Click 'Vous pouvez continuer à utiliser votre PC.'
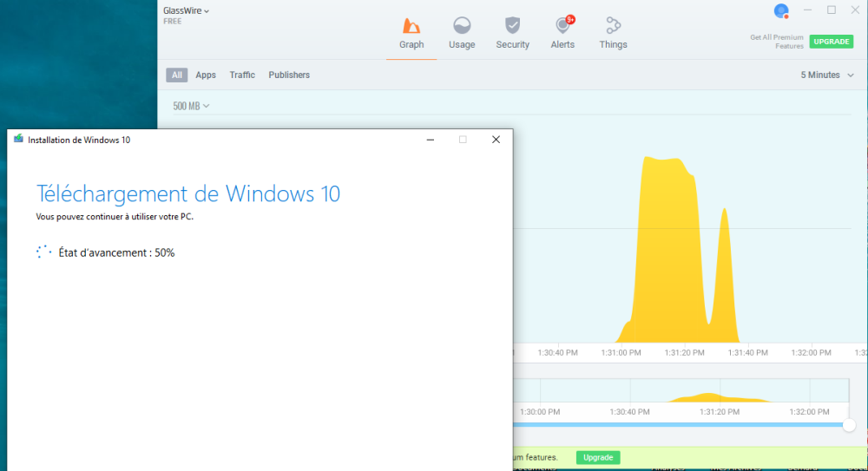This screenshot has width=868, height=471. (x=115, y=217)
